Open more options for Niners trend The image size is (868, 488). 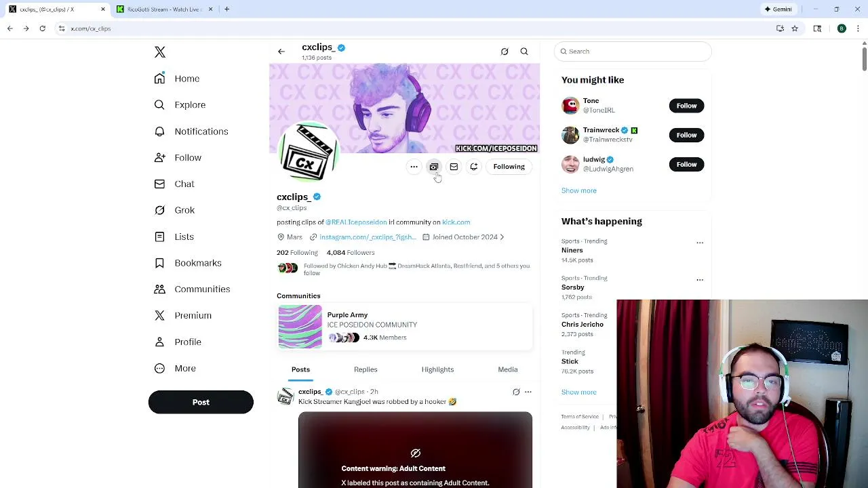pyautogui.click(x=700, y=243)
